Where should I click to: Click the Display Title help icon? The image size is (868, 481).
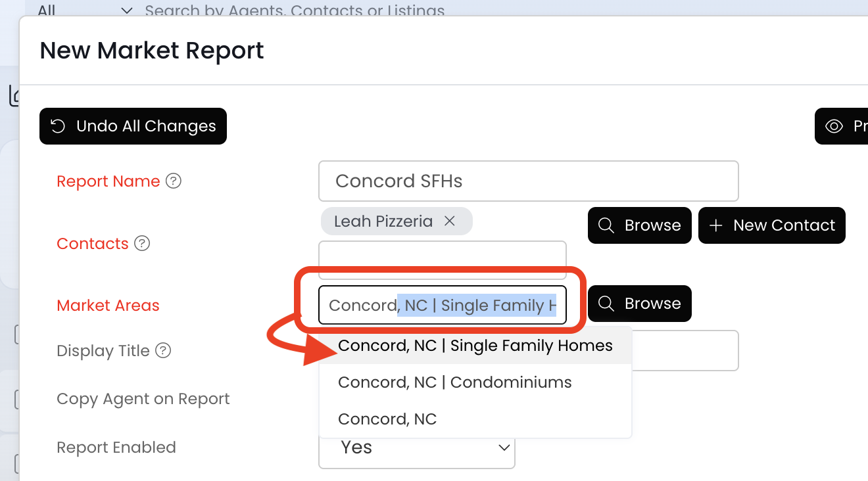click(x=163, y=351)
